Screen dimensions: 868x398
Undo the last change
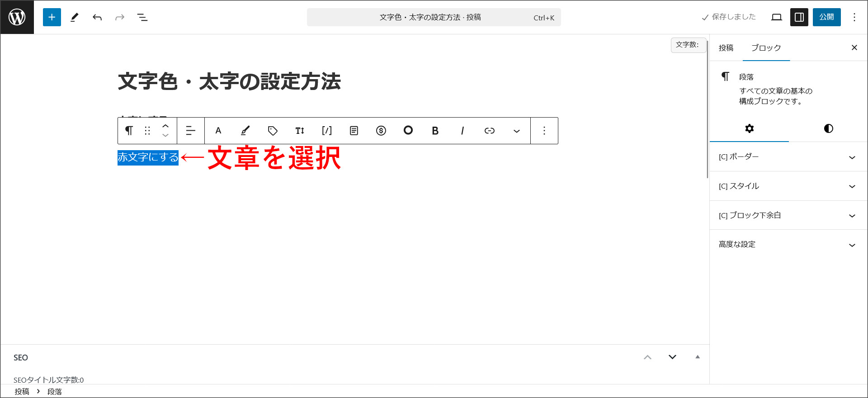(x=97, y=17)
